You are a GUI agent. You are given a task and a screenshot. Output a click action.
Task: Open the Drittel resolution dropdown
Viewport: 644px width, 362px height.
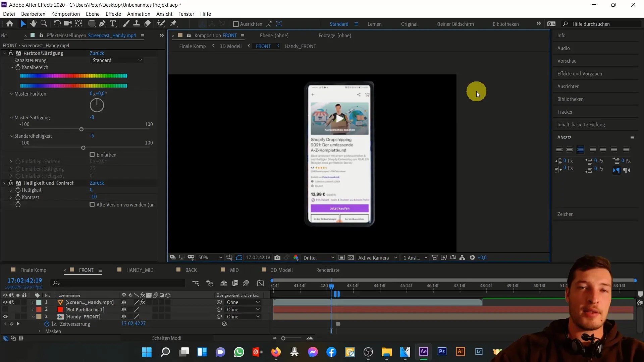point(319,258)
